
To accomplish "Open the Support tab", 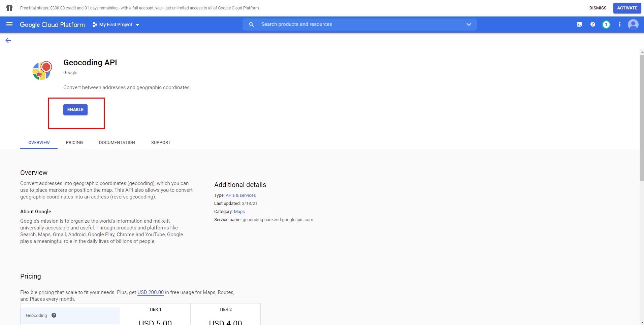I will 161,143.
